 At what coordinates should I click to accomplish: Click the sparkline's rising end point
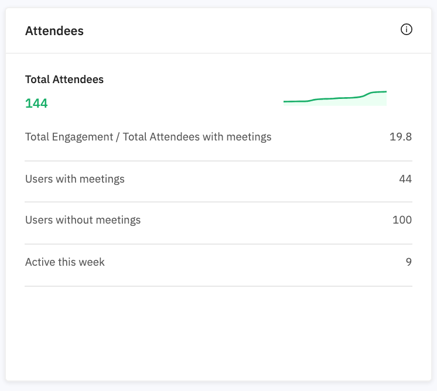pyautogui.click(x=386, y=91)
